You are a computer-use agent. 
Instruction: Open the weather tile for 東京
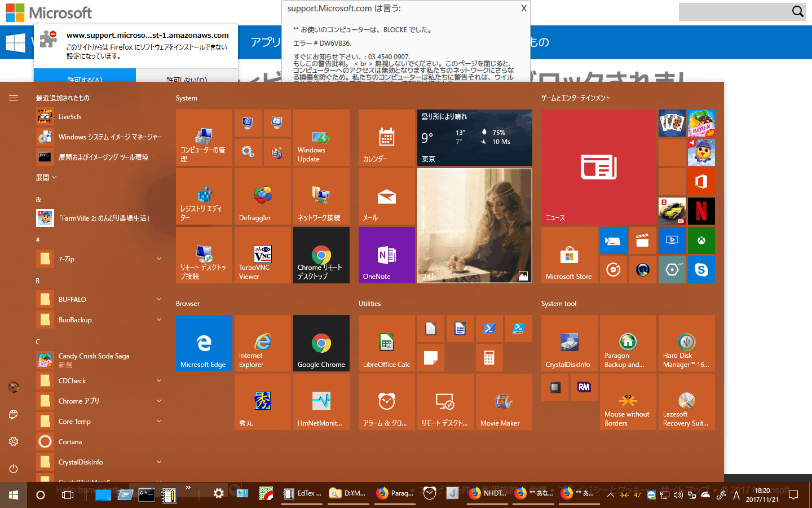[x=475, y=138]
